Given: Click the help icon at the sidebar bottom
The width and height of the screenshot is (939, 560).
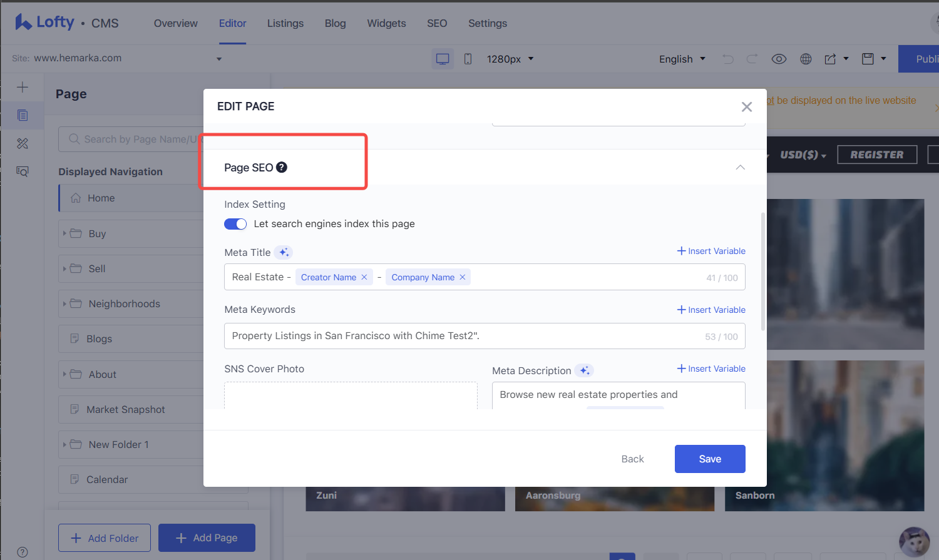Looking at the screenshot, I should (23, 552).
